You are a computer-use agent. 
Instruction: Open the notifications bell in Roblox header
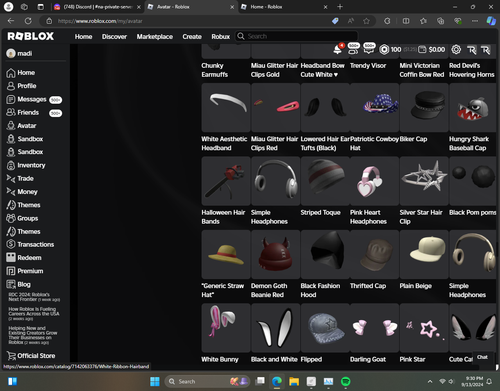click(337, 50)
